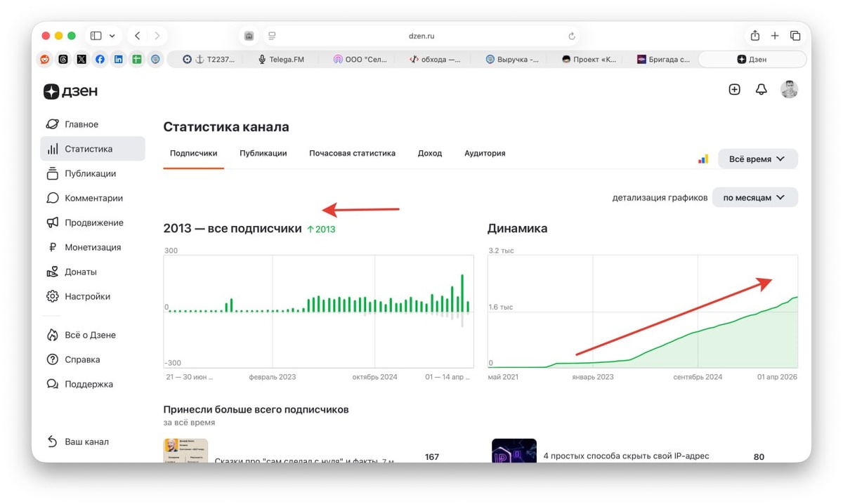The image size is (843, 504).
Task: Open the Facebook pinned tab
Action: [100, 60]
